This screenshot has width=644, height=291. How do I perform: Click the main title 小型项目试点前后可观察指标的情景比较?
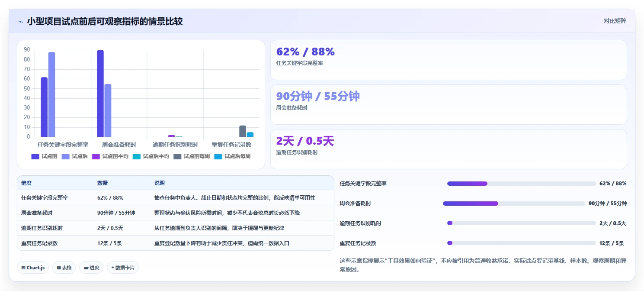[105, 21]
